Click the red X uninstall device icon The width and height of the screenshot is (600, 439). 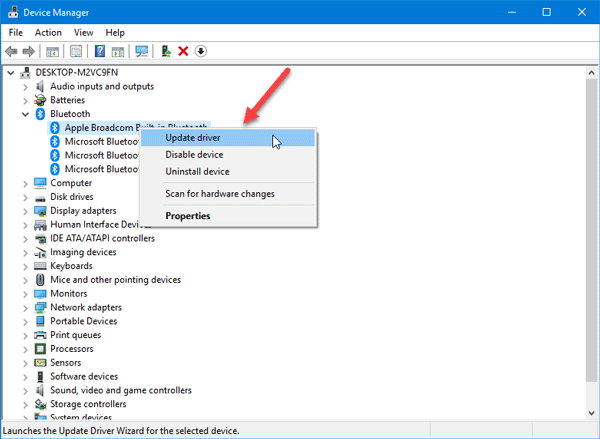tap(183, 51)
